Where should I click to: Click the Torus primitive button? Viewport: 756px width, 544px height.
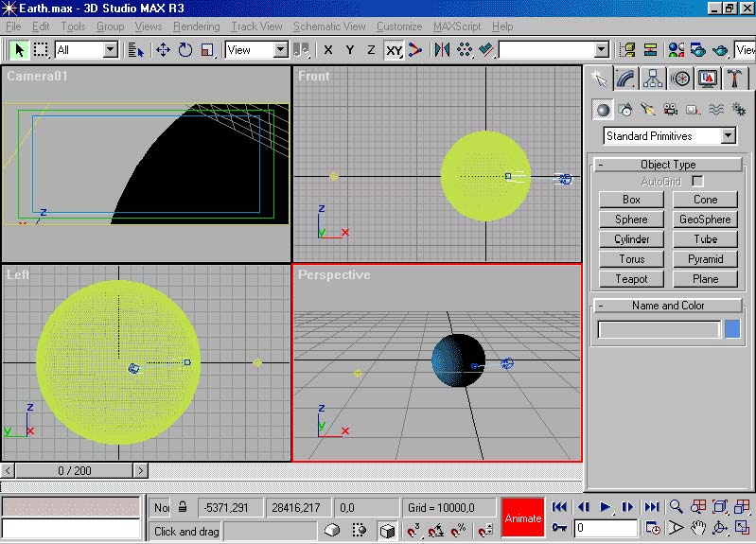point(631,259)
